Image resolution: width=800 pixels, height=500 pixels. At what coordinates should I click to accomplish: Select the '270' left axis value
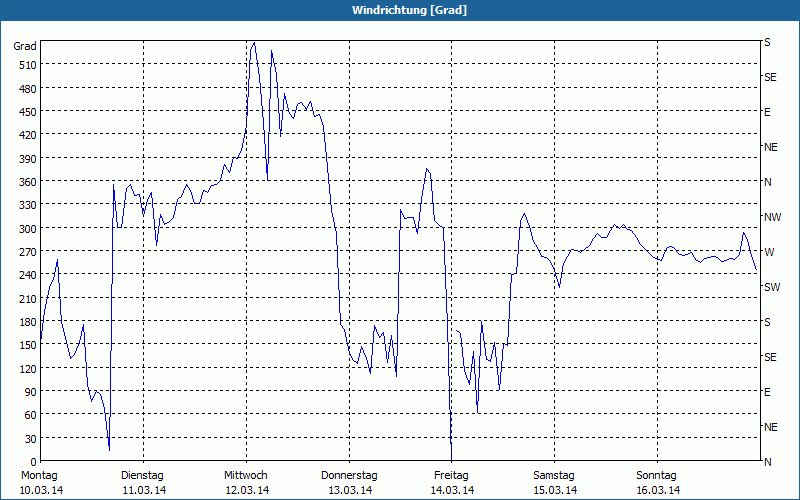point(28,252)
